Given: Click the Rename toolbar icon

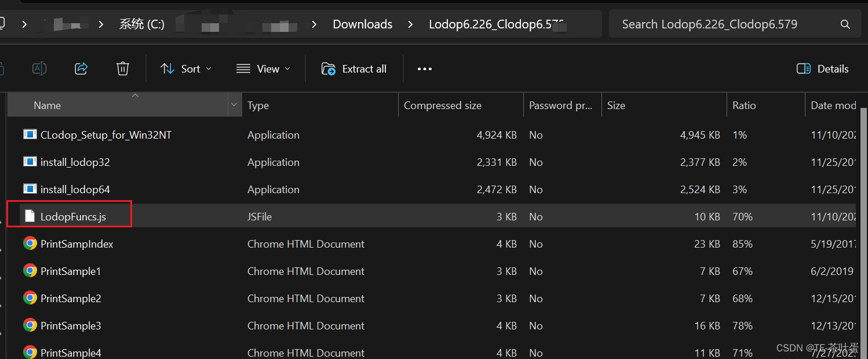Looking at the screenshot, I should [39, 68].
